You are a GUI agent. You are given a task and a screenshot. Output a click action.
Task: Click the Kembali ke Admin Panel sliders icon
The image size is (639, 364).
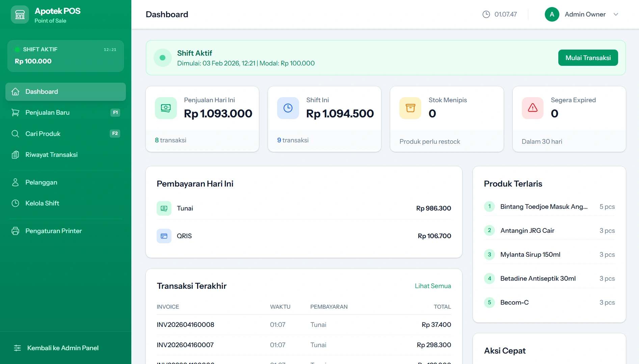click(17, 348)
